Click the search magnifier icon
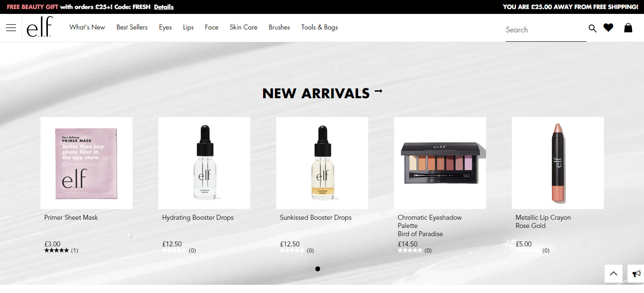Screen dimensions: 644x293 [x=592, y=28]
